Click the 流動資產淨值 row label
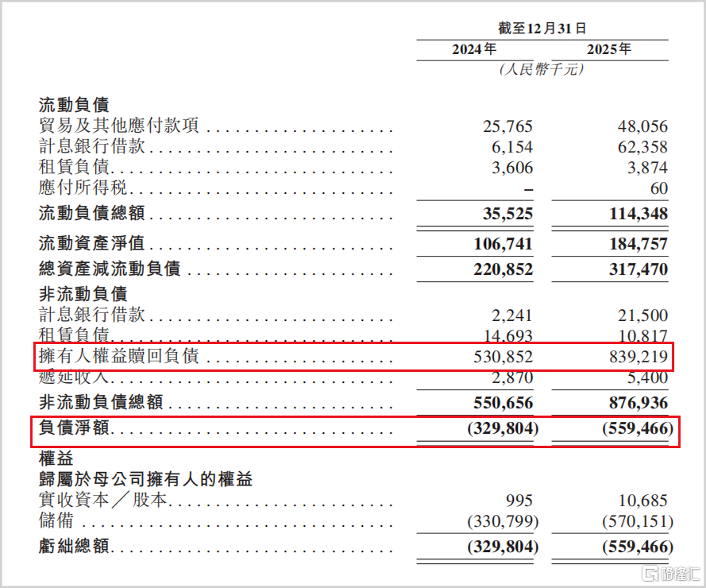 91,243
